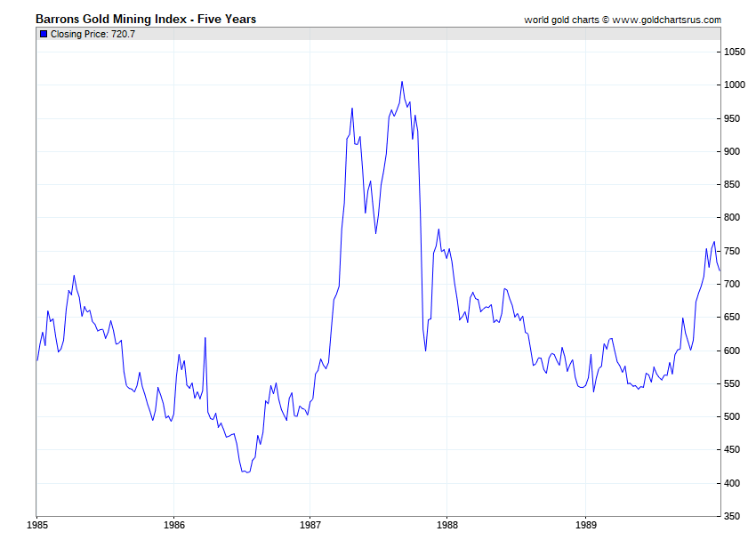
Task: Click the 1988 x-axis label
Action: [x=447, y=525]
